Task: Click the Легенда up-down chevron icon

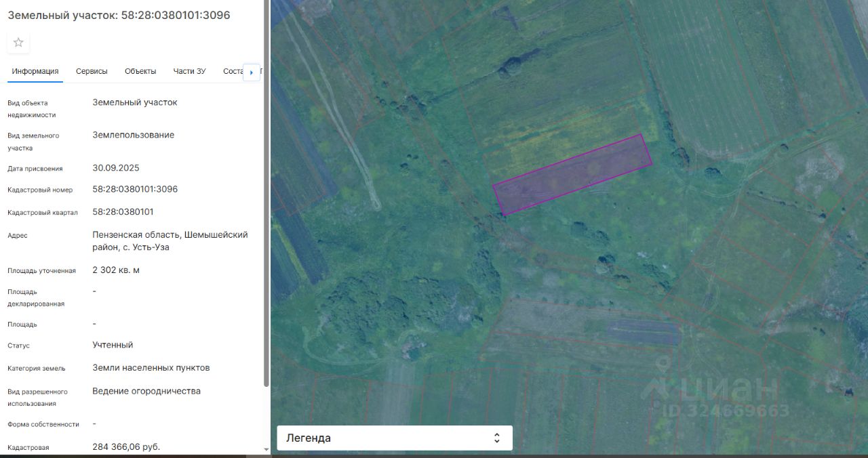Action: pos(497,438)
